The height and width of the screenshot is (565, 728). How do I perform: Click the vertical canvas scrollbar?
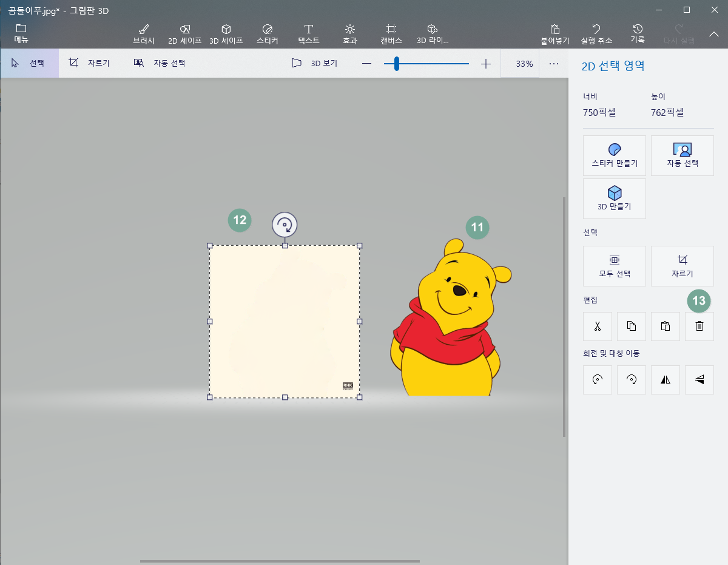(x=564, y=317)
